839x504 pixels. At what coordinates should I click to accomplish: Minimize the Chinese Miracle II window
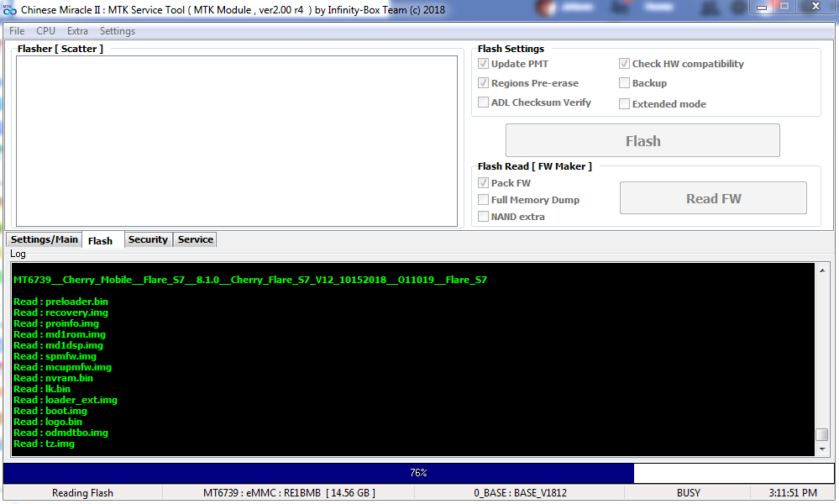coord(762,7)
